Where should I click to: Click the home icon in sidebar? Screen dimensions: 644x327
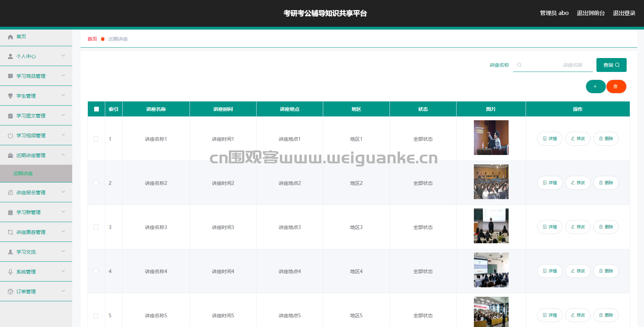point(10,37)
